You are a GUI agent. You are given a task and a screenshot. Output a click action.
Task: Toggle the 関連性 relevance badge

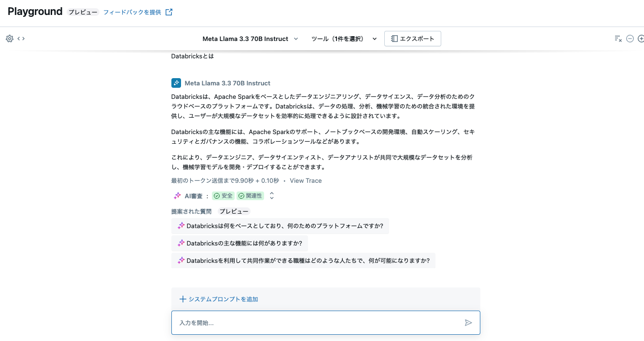[251, 195]
